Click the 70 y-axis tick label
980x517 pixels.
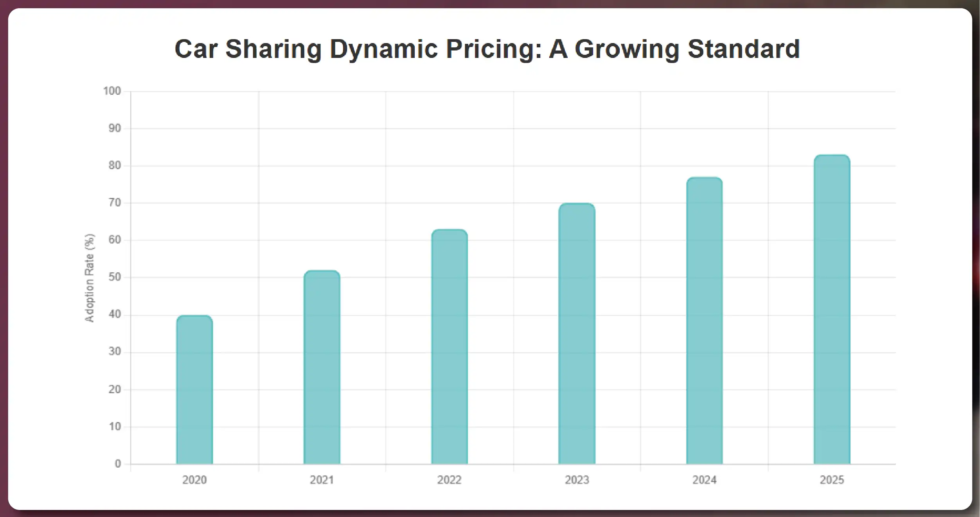[115, 203]
